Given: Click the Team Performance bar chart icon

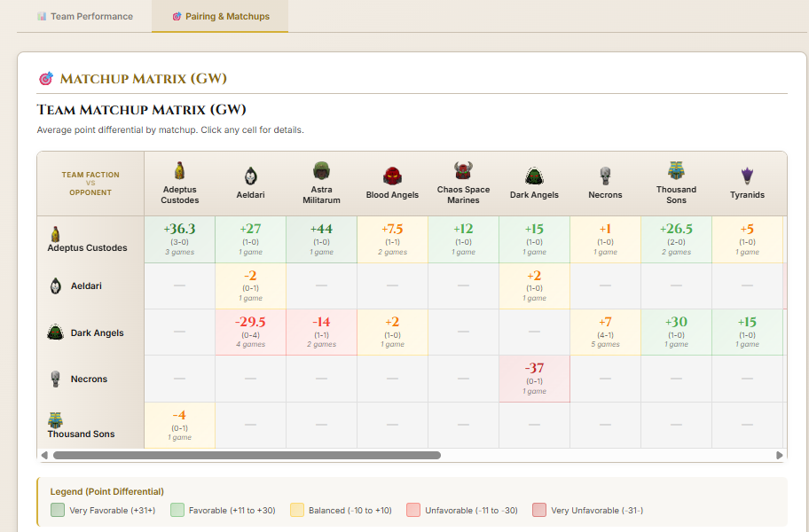Looking at the screenshot, I should pyautogui.click(x=42, y=17).
